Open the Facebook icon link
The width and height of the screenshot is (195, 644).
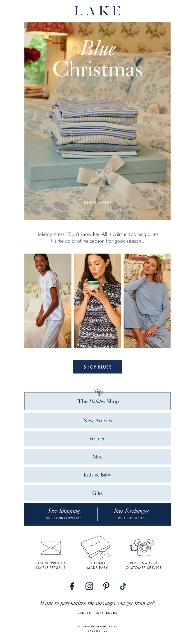click(x=72, y=586)
